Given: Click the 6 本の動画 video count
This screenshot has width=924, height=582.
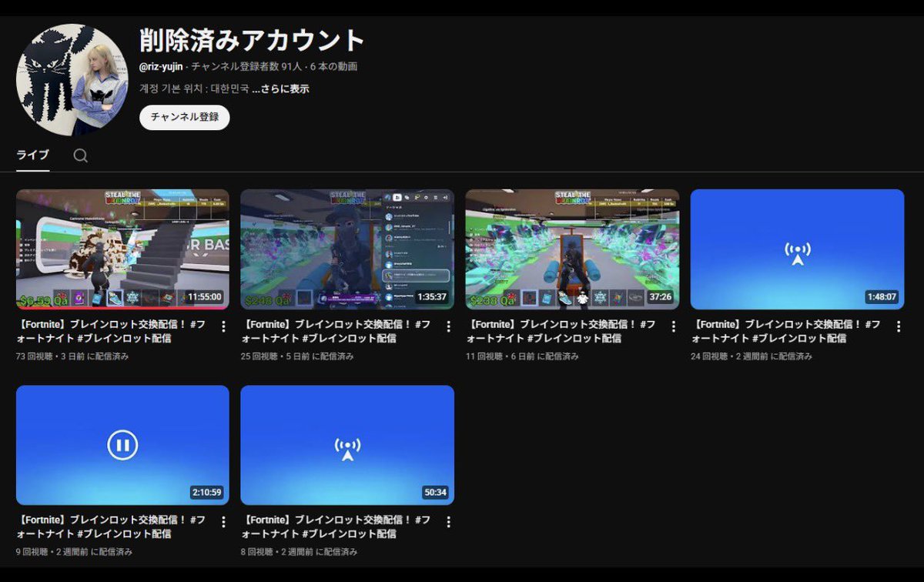Looking at the screenshot, I should coord(333,67).
